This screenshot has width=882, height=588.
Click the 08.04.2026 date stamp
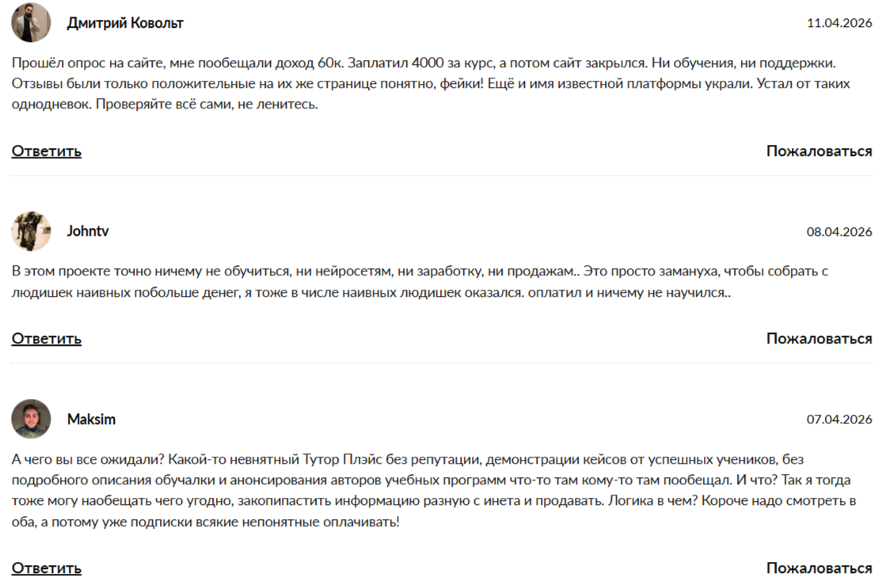tap(839, 232)
